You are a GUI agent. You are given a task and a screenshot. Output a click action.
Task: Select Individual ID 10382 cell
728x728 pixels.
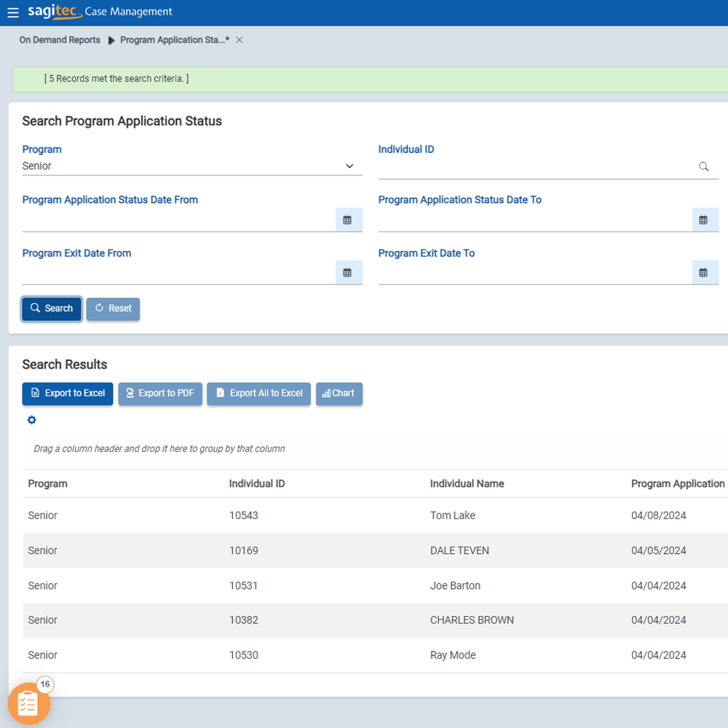click(x=244, y=620)
